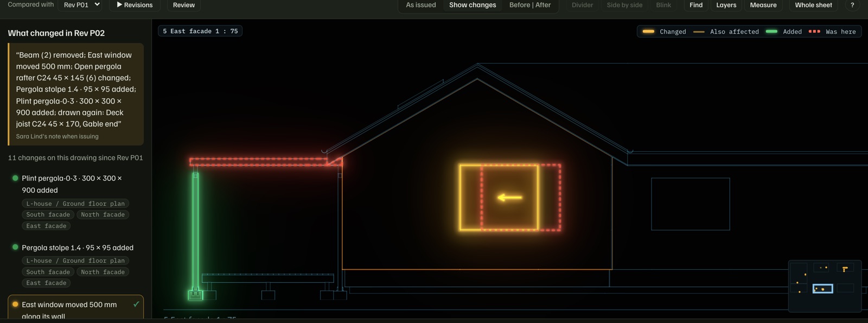Click the unchanged right-hand window outline
This screenshot has width=868, height=323.
(x=691, y=204)
